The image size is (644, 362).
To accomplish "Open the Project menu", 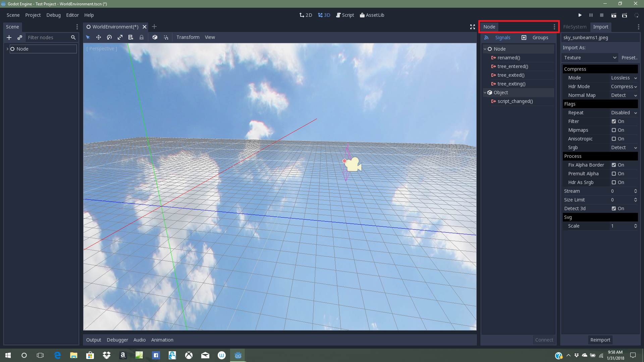I will (x=33, y=15).
